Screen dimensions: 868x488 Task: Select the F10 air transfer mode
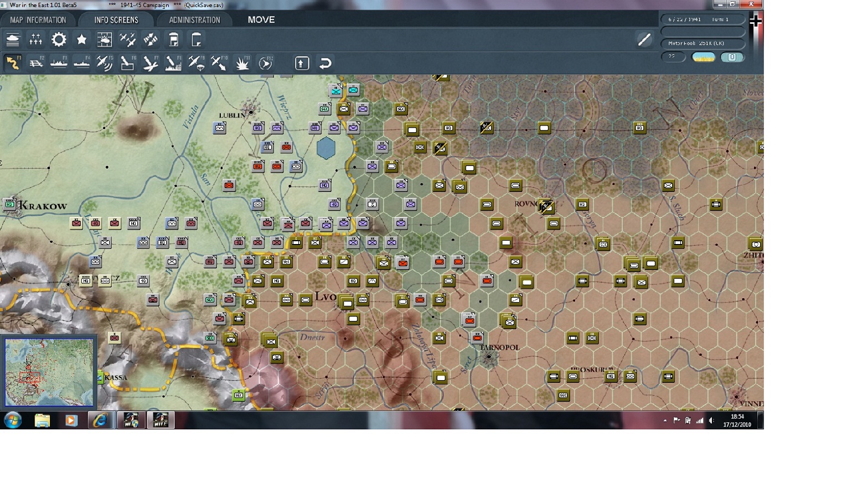(x=219, y=63)
